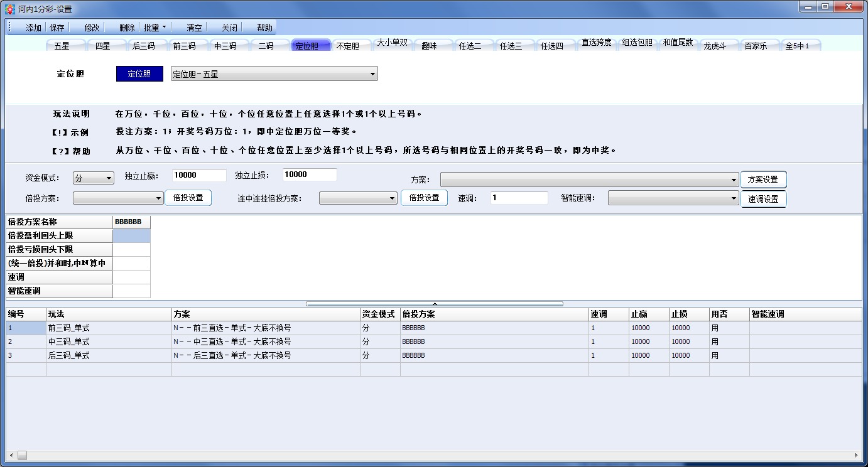Click the 添加 toolbar button

(33, 28)
